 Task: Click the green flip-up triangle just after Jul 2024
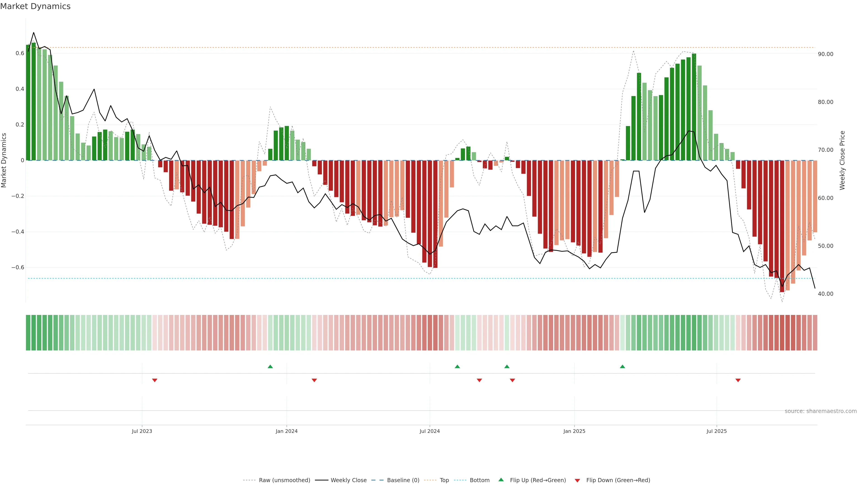(x=457, y=366)
